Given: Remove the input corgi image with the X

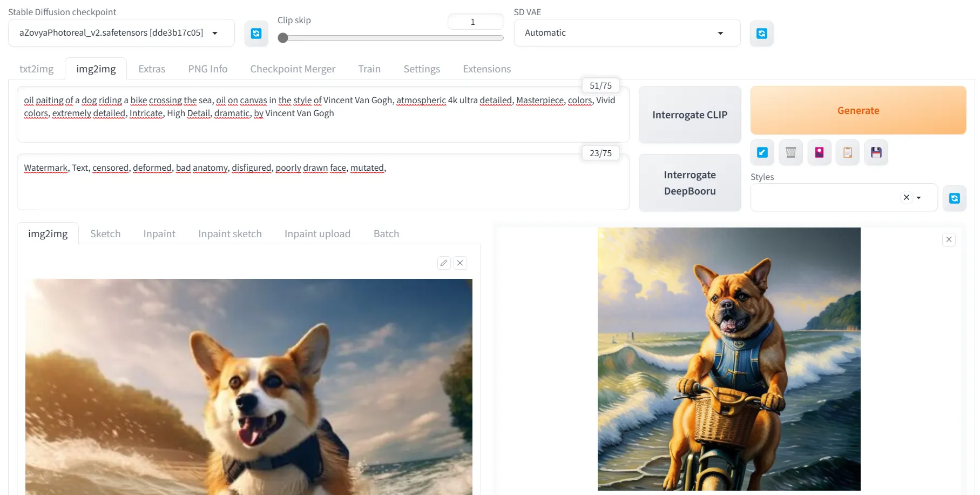Looking at the screenshot, I should point(460,263).
